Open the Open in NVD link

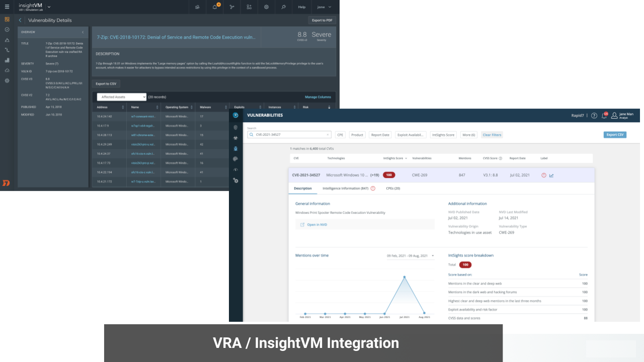point(317,225)
